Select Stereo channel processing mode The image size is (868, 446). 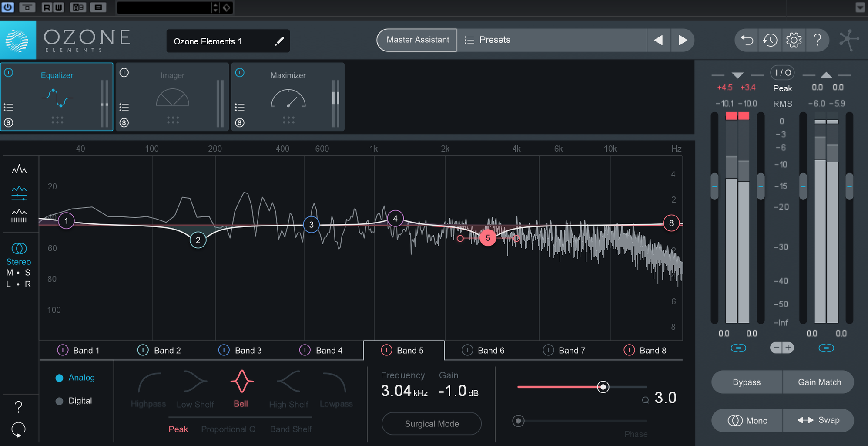(x=19, y=254)
